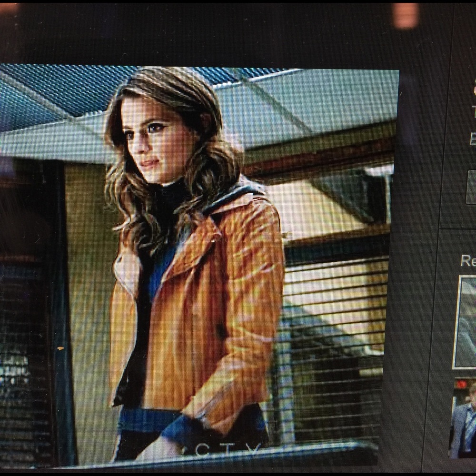476x476 pixels.
Task: Click the white text line starting with "E"
Action: [473, 139]
